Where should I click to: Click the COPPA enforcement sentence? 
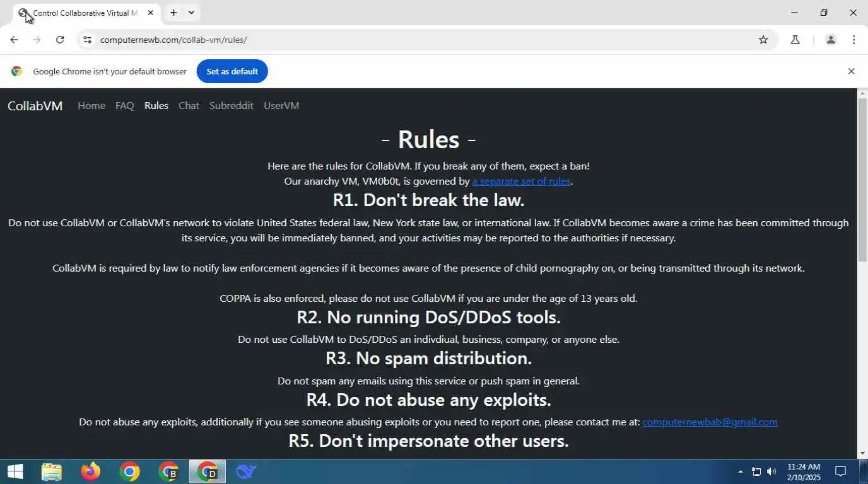point(429,299)
